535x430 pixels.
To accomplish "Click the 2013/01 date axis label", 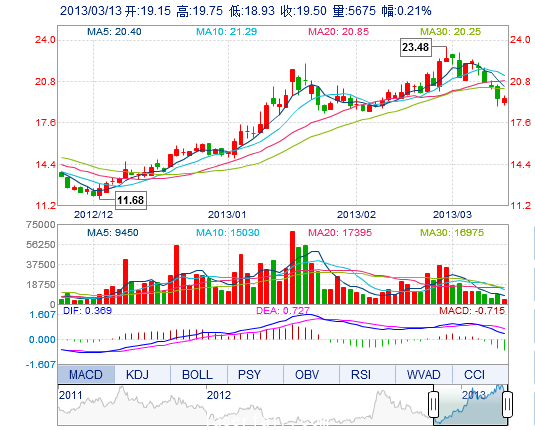I will coord(227,214).
